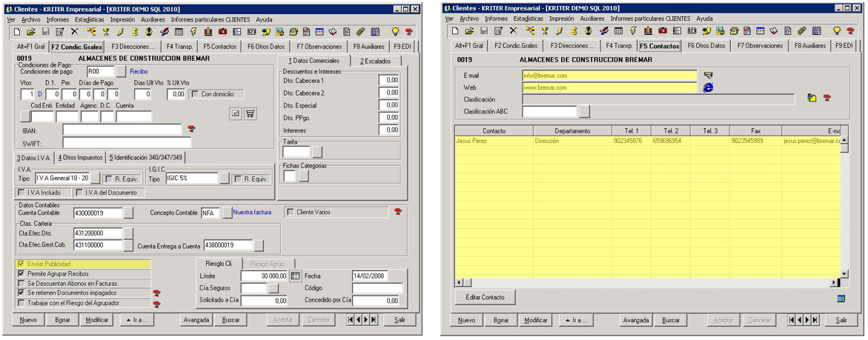Open lookup button beside Concepto Contable NFA
The image size is (868, 340).
coord(227,213)
